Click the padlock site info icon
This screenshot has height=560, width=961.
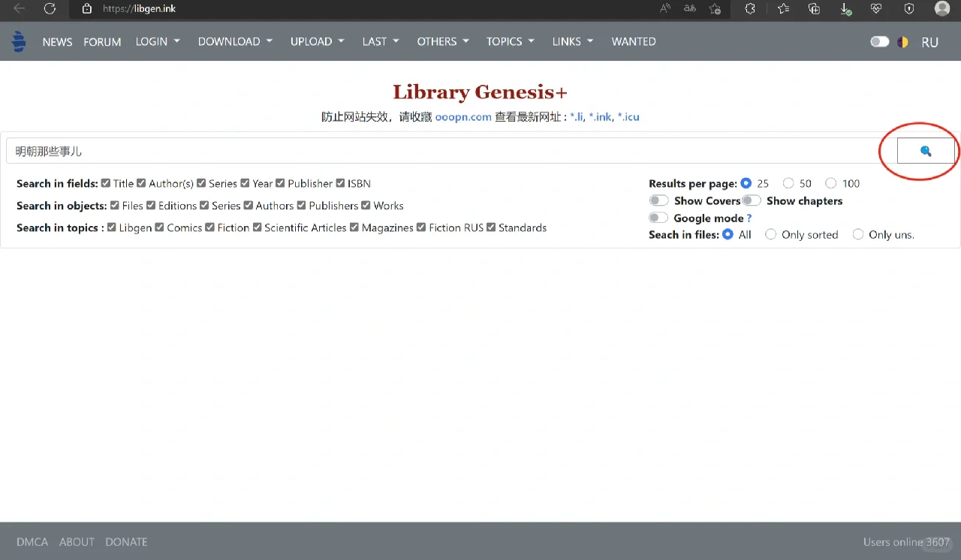click(87, 9)
